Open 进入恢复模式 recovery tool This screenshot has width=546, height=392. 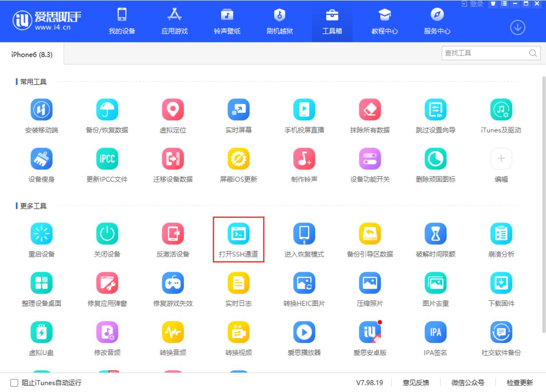305,235
